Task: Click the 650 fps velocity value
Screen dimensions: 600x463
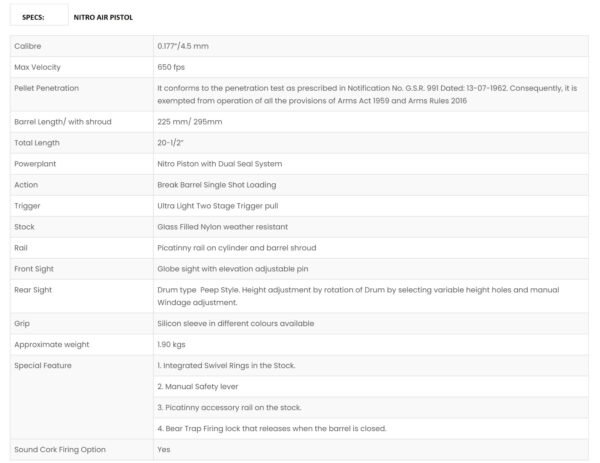Action: tap(172, 67)
